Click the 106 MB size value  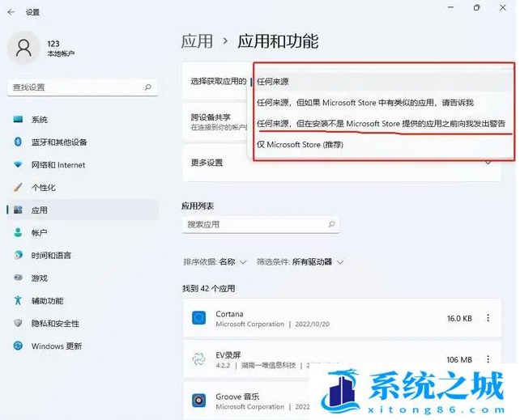(x=459, y=360)
